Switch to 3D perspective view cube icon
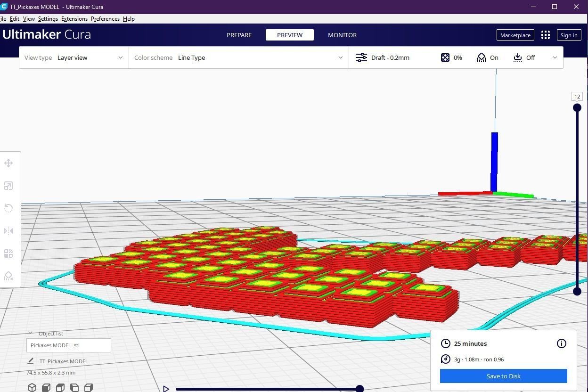 pyautogui.click(x=32, y=387)
